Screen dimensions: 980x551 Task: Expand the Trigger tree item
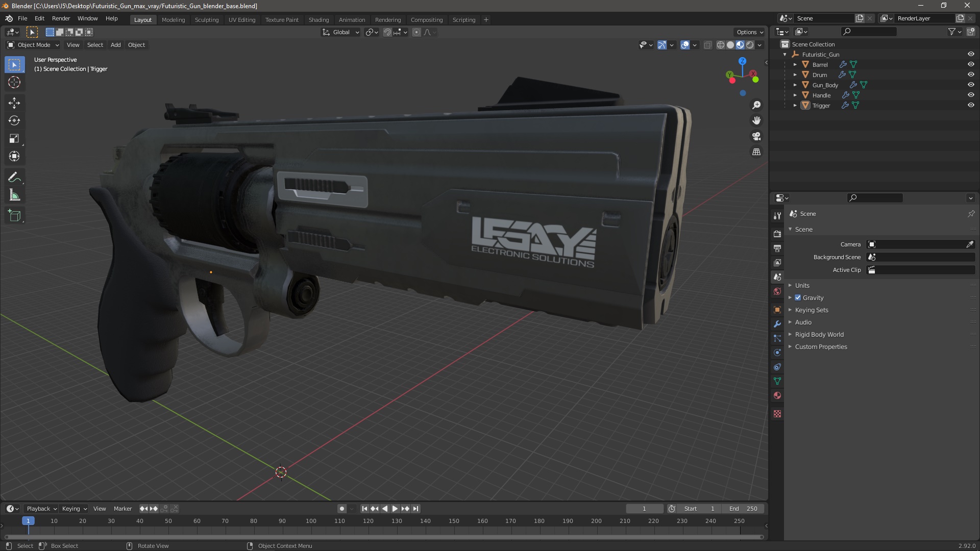coord(795,106)
